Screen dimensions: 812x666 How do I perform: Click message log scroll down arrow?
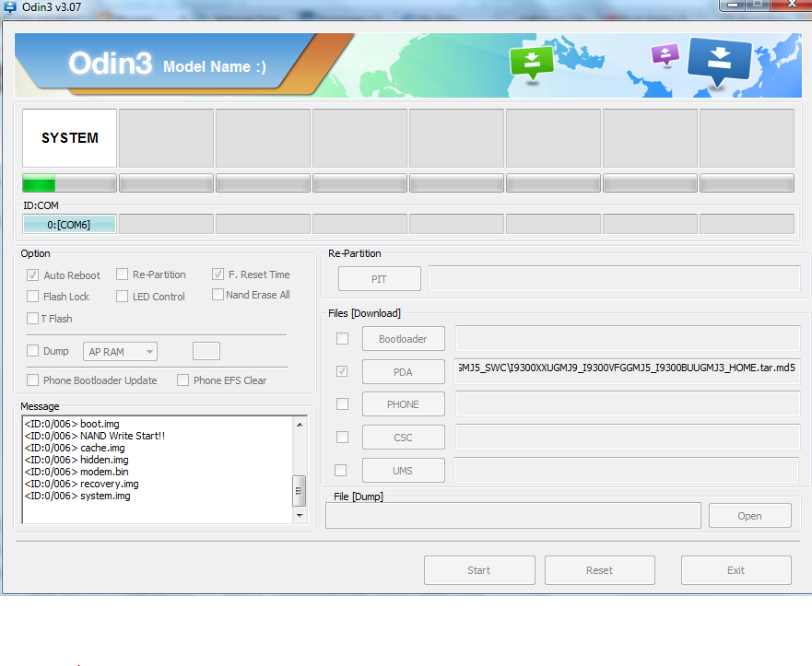[300, 516]
